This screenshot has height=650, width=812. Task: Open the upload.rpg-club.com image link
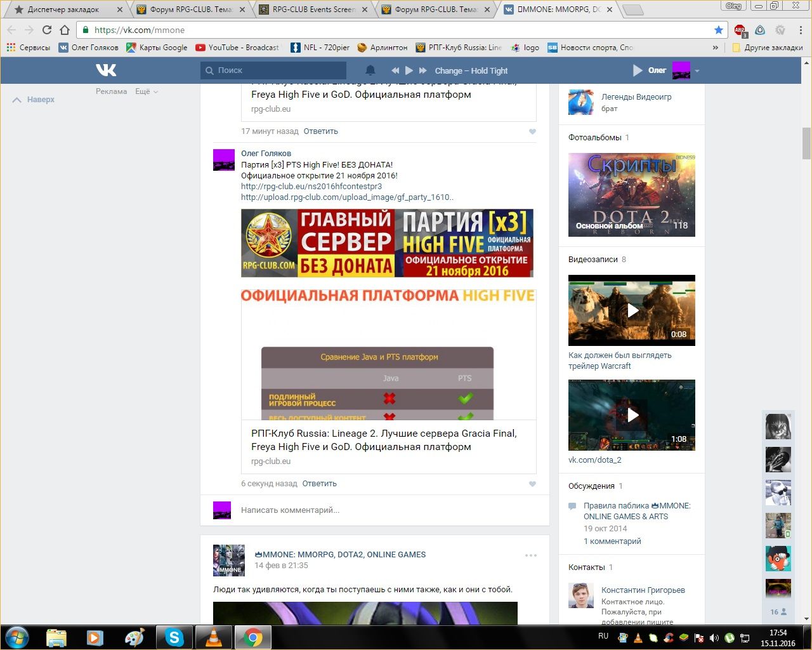coord(347,197)
